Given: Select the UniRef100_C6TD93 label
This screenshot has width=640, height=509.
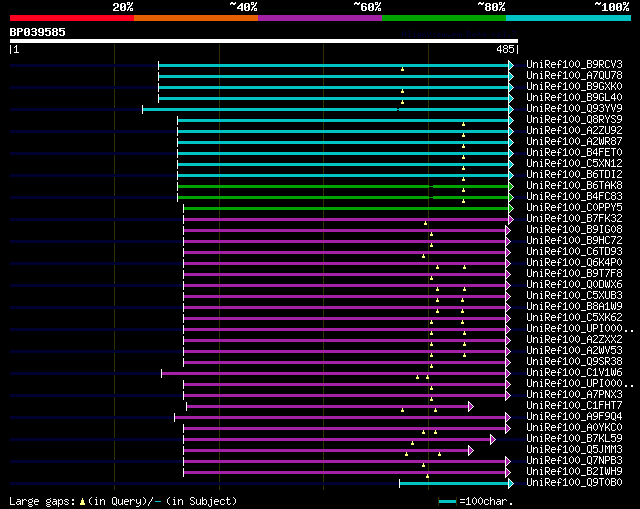Looking at the screenshot, I should pos(574,252).
